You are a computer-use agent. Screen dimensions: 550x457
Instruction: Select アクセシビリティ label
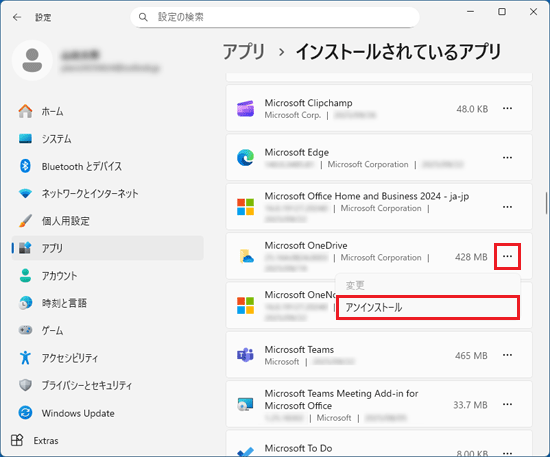70,358
